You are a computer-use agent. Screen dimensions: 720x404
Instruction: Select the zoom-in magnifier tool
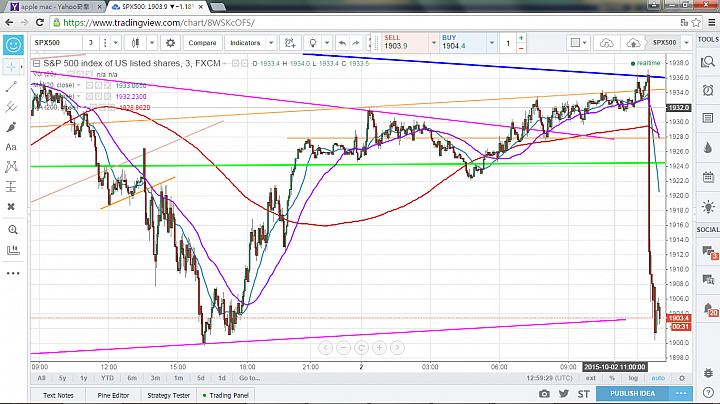[12, 230]
